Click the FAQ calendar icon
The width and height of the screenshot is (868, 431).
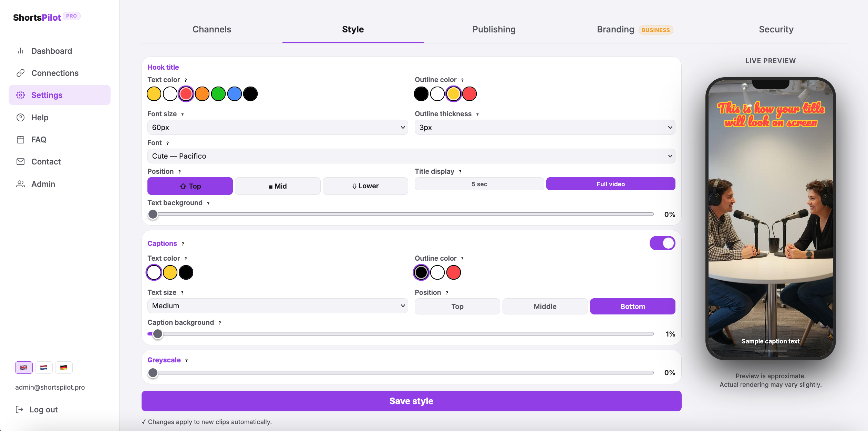pos(21,140)
